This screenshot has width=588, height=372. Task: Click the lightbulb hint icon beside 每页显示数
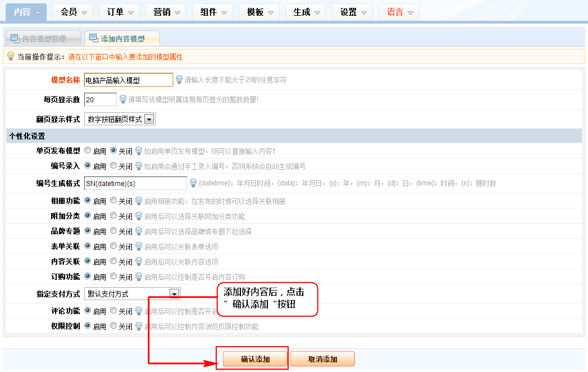tap(123, 99)
